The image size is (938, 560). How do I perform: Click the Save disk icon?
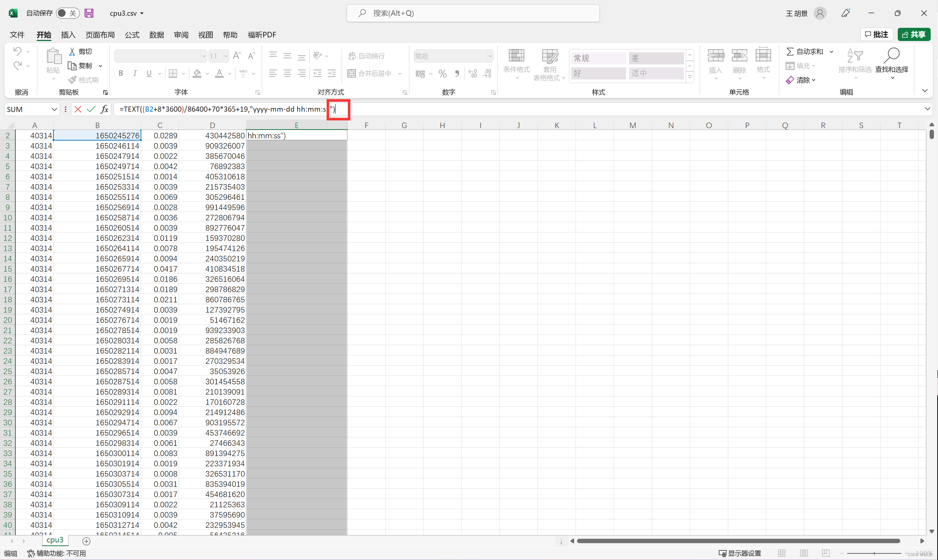tap(89, 13)
